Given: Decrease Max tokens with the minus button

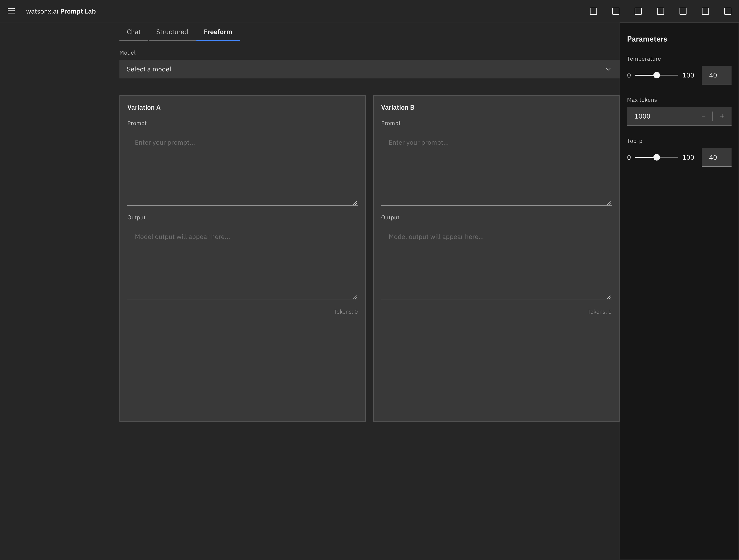Looking at the screenshot, I should point(703,116).
